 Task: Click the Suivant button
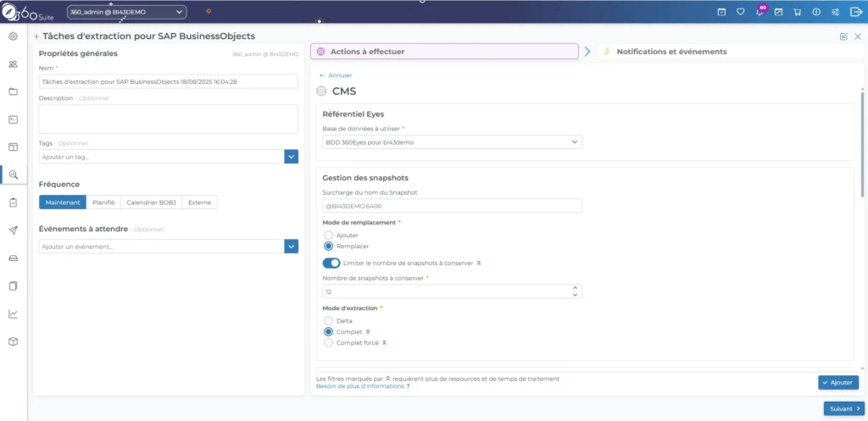843,408
